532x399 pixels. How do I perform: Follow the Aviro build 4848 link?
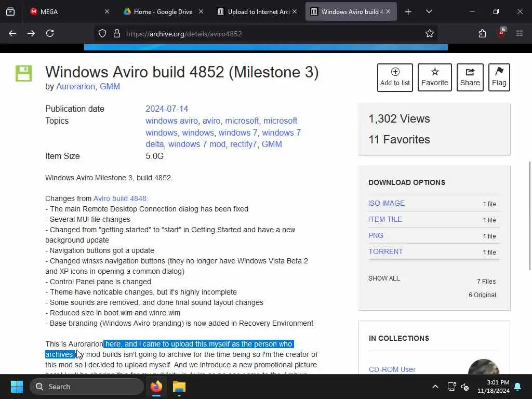pos(120,198)
